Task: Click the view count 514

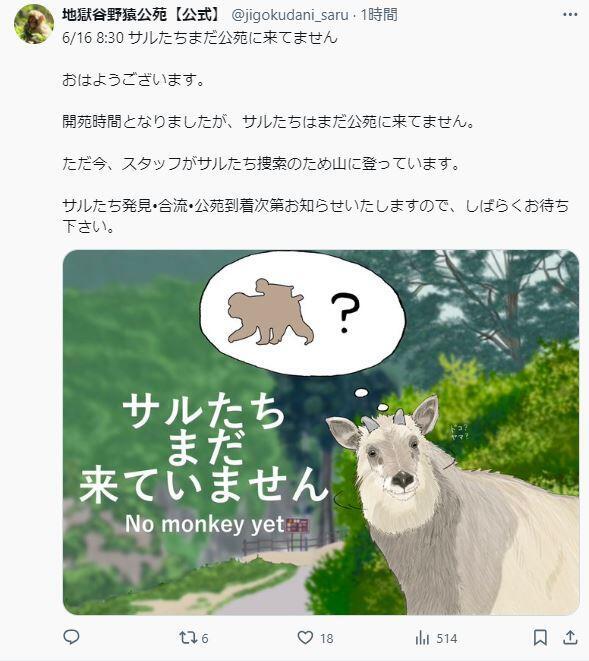Action: pyautogui.click(x=446, y=639)
